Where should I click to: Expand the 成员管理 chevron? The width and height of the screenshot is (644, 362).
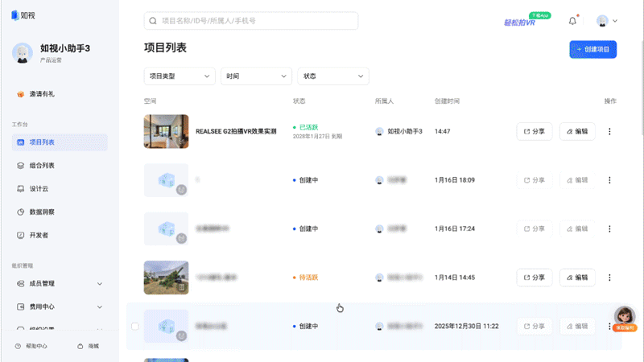point(99,284)
